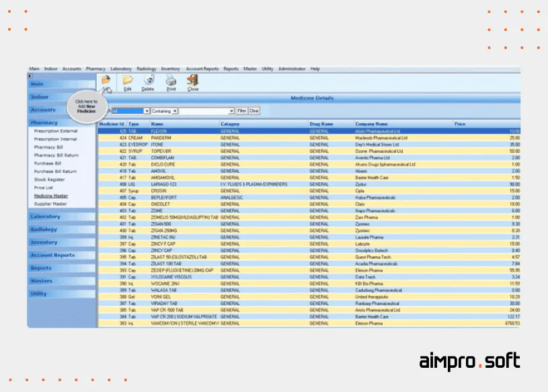Expand the Masters sidebar section
Viewport: 548px width, 392px height.
pos(61,281)
